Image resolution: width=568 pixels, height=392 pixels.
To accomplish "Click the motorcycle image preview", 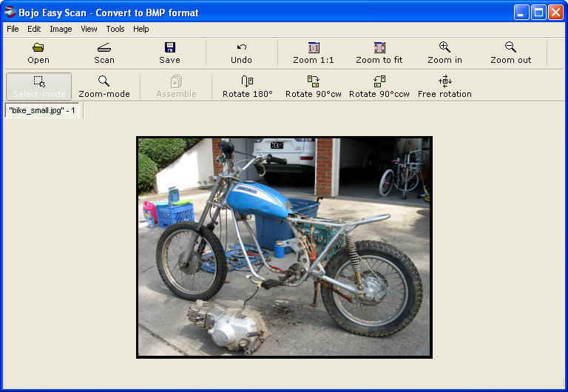I will point(284,248).
